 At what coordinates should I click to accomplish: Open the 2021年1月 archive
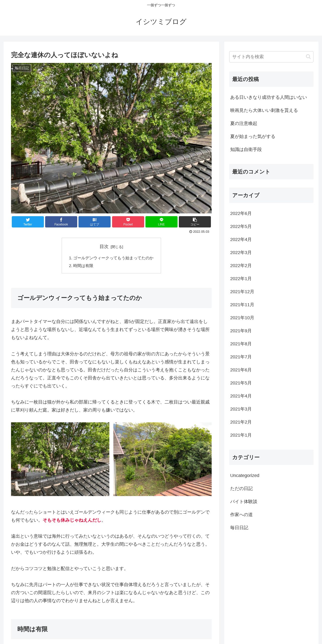241,435
